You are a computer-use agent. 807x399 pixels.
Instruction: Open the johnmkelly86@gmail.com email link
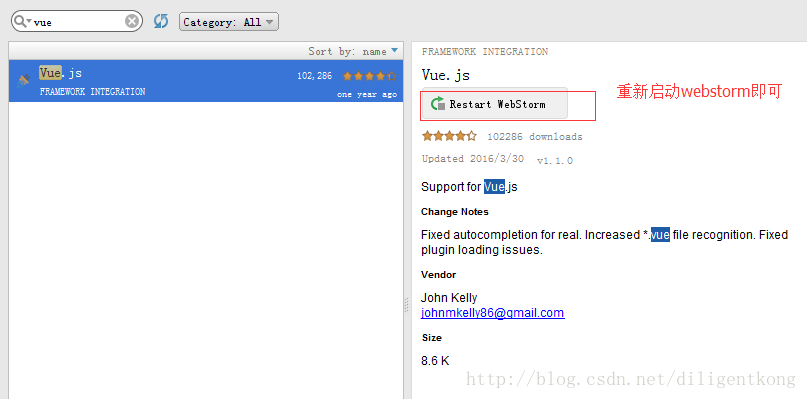pos(493,313)
